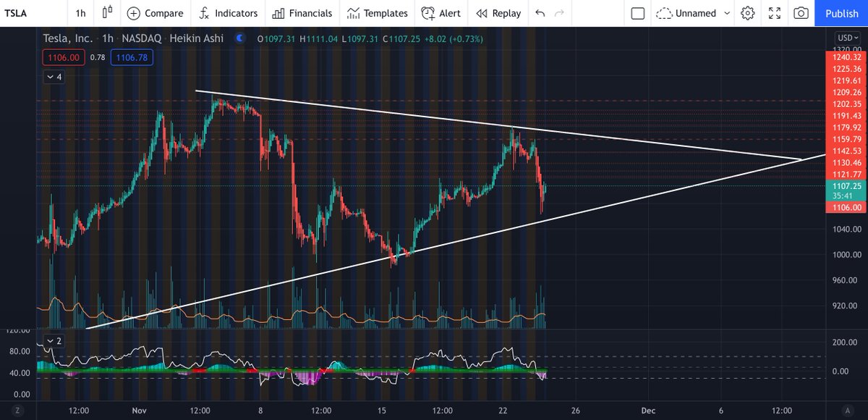Select the 1107.25 current price label

coord(846,186)
